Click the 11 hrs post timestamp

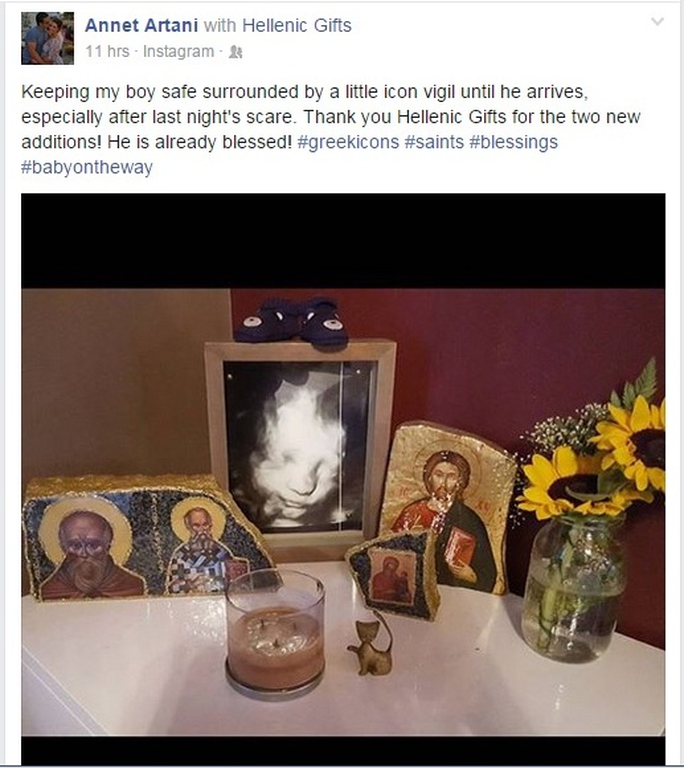(107, 51)
